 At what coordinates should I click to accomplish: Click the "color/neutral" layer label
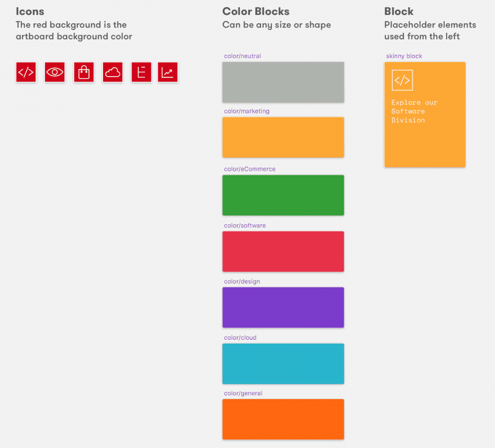242,56
